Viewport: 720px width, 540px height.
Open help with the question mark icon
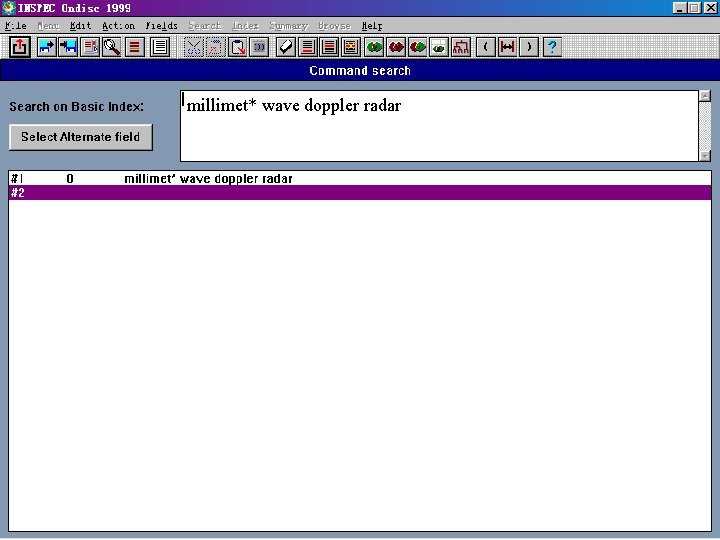[x=552, y=47]
